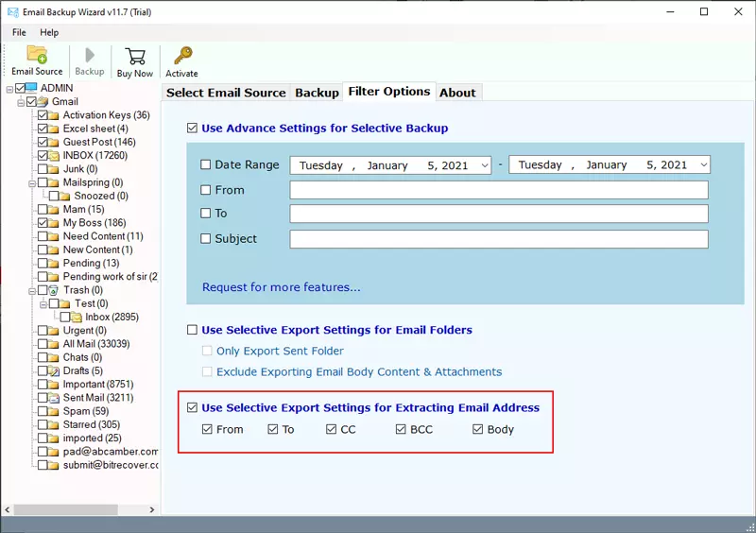
Task: Uncheck Use Selective Export Settings for Extracting Email Address
Action: click(192, 407)
